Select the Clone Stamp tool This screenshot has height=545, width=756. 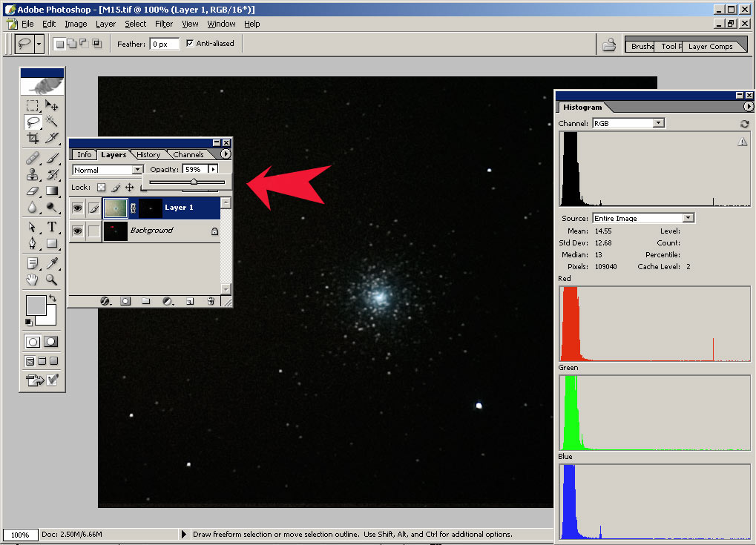pos(33,175)
